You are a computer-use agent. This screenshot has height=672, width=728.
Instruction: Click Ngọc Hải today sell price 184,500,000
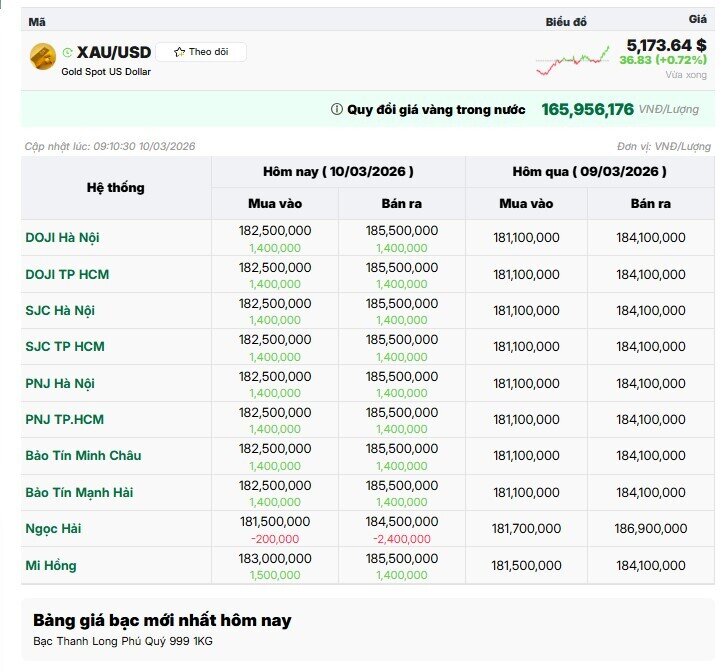point(402,522)
